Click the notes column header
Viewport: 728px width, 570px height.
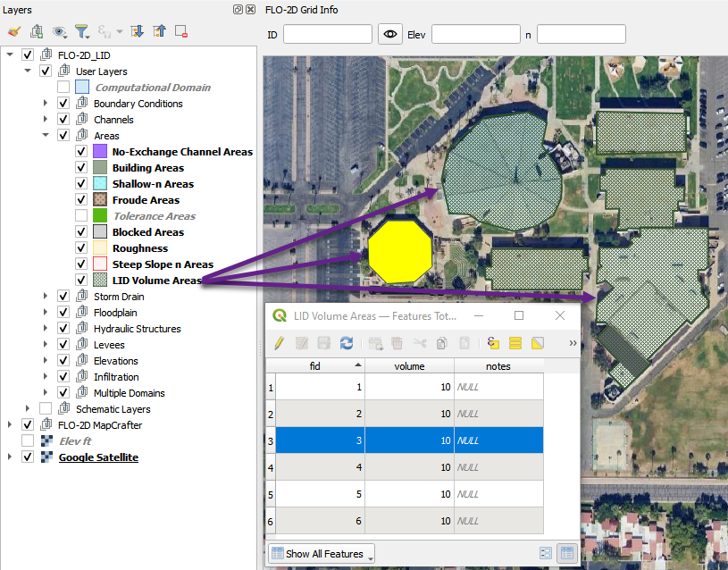(498, 365)
